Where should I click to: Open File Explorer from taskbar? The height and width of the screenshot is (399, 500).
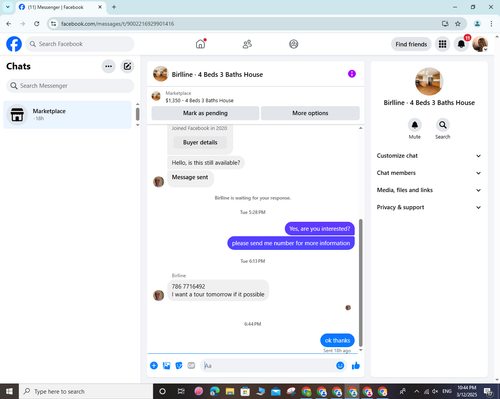click(230, 391)
